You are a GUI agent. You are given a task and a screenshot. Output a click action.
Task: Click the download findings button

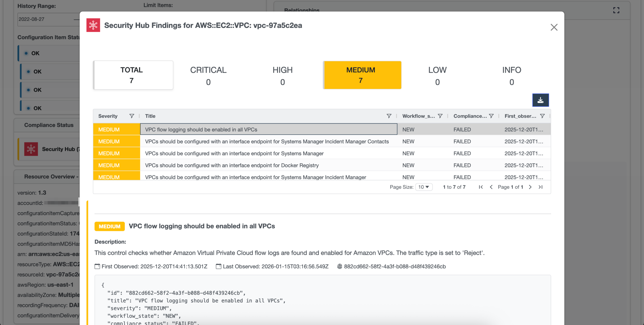[540, 100]
